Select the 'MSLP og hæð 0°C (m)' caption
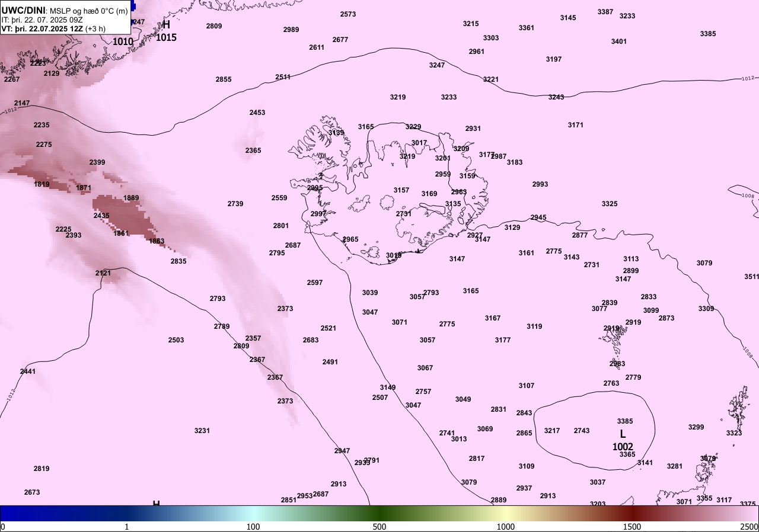Screen dimensions: 759x532 [88, 11]
